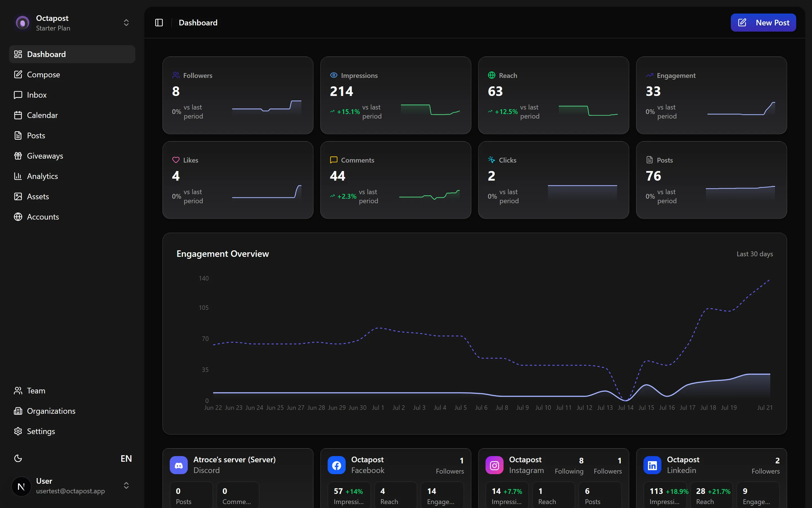This screenshot has height=508, width=812.
Task: Click the LinkedIn account icon
Action: pos(652,465)
